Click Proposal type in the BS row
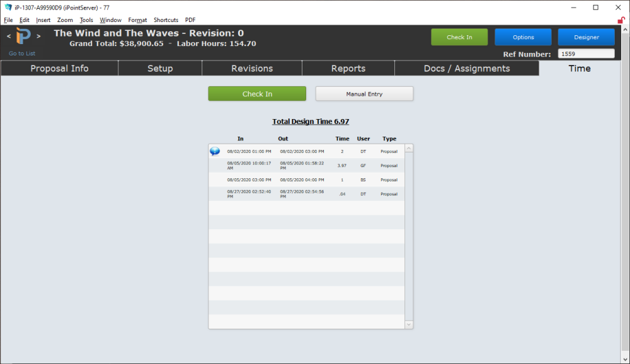Viewport: 630px width, 364px height. [x=389, y=179]
